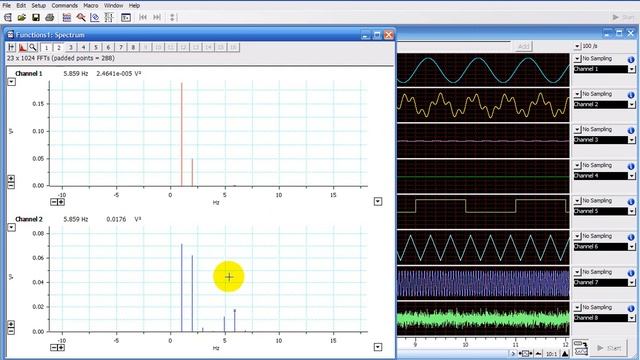
Task: Open the XY View toolbar icon
Action: (x=95, y=17)
